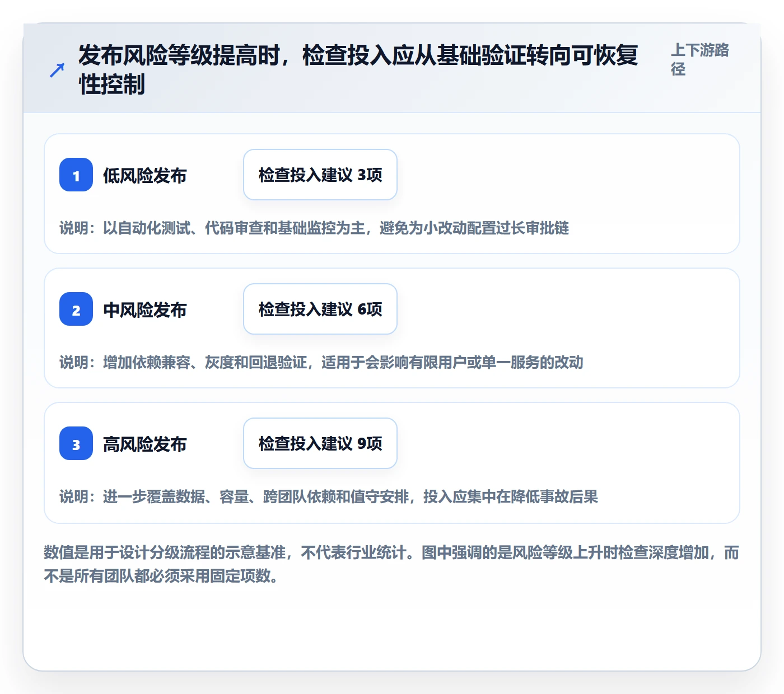Click the 上下游路径 label

point(700,59)
